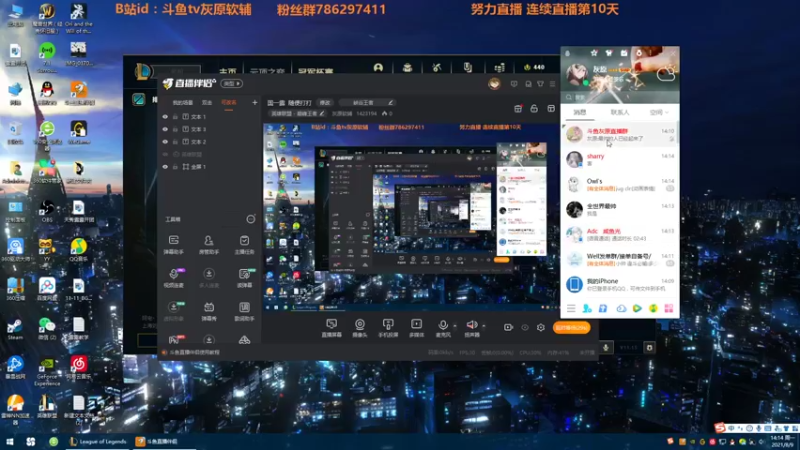Toggle lock on 文本 1 source
This screenshot has height=450, width=800.
tap(175, 117)
